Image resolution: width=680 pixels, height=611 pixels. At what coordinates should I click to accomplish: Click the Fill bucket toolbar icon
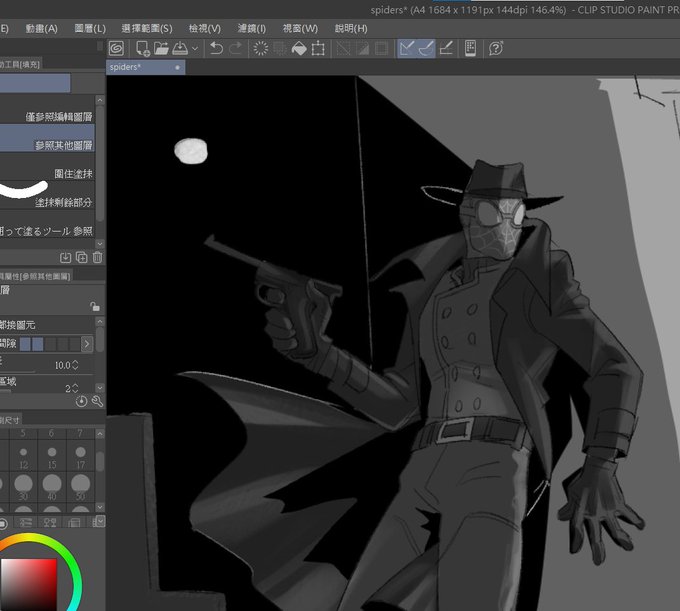click(299, 48)
